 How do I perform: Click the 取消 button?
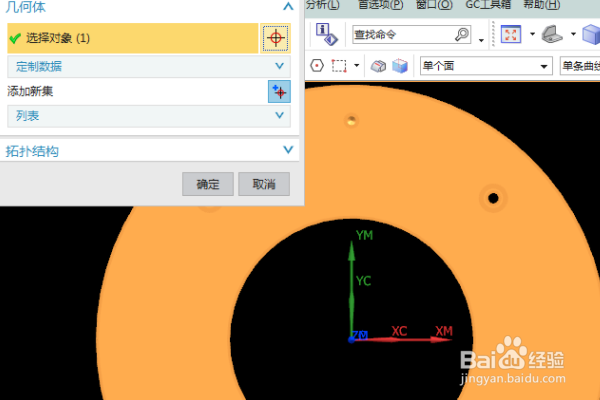(264, 184)
